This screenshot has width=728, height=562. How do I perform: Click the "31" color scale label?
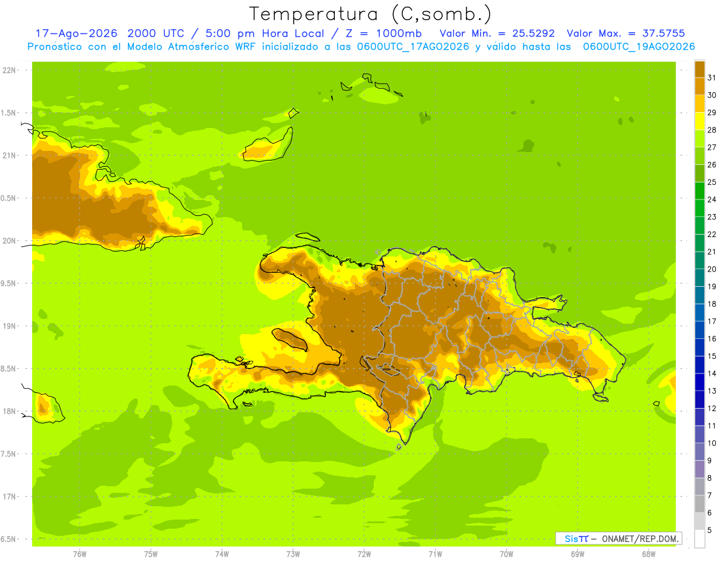712,78
